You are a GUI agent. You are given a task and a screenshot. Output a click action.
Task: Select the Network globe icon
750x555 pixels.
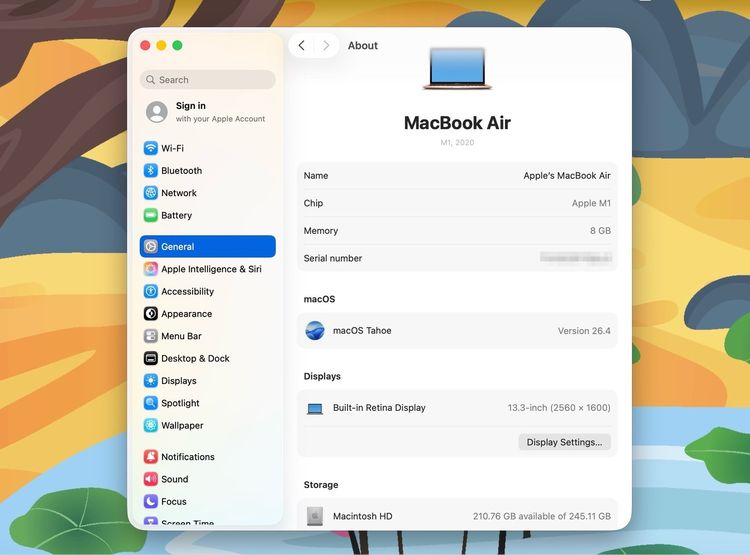pyautogui.click(x=151, y=193)
